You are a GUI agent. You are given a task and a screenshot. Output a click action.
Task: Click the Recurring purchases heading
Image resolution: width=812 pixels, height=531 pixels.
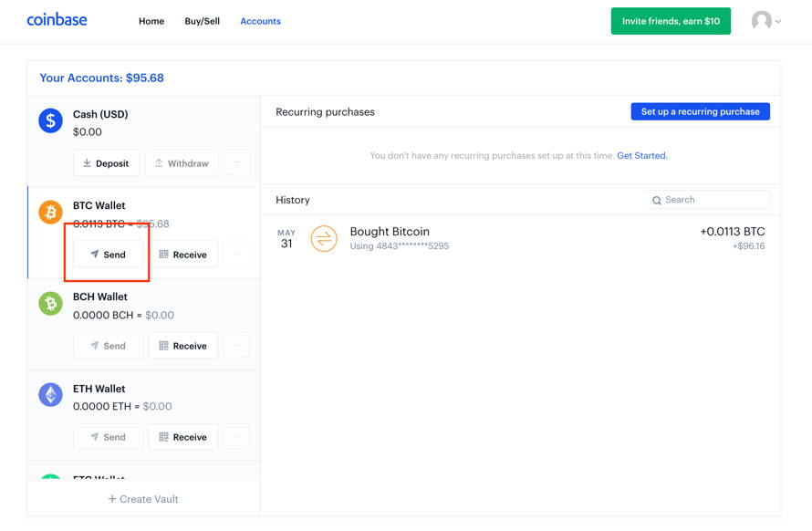tap(325, 112)
